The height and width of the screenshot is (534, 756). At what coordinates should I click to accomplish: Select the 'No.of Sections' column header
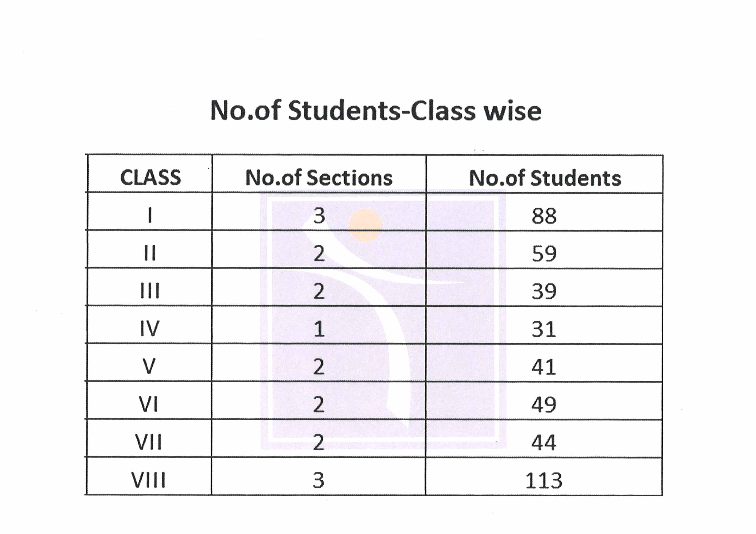[x=319, y=178]
